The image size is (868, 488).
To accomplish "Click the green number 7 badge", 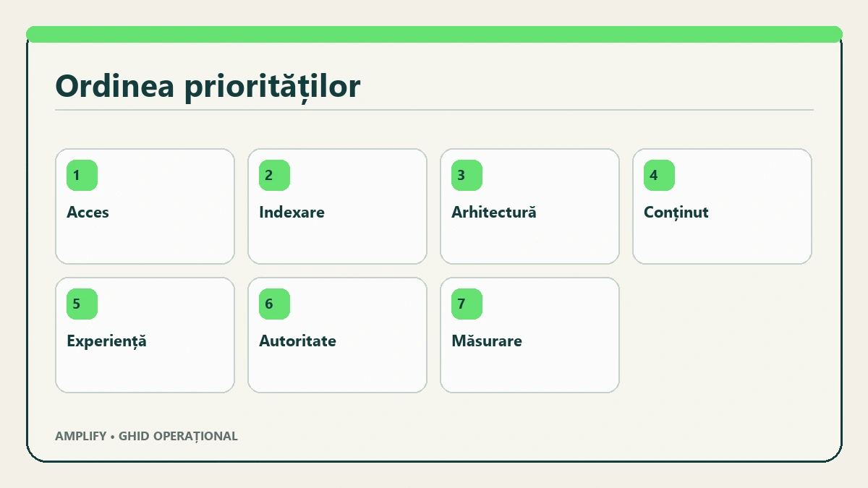I will 467,304.
